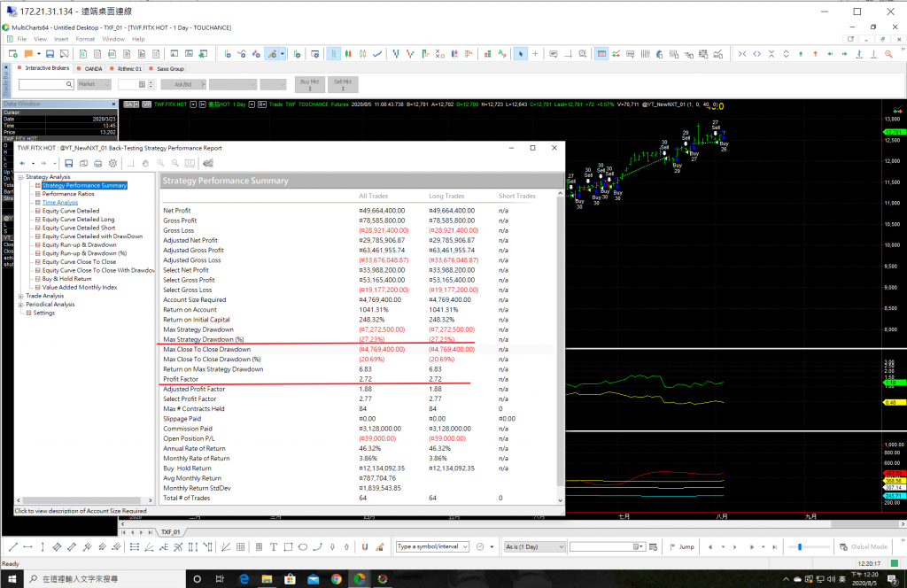Expand the Trade Analysis tree node

21,296
